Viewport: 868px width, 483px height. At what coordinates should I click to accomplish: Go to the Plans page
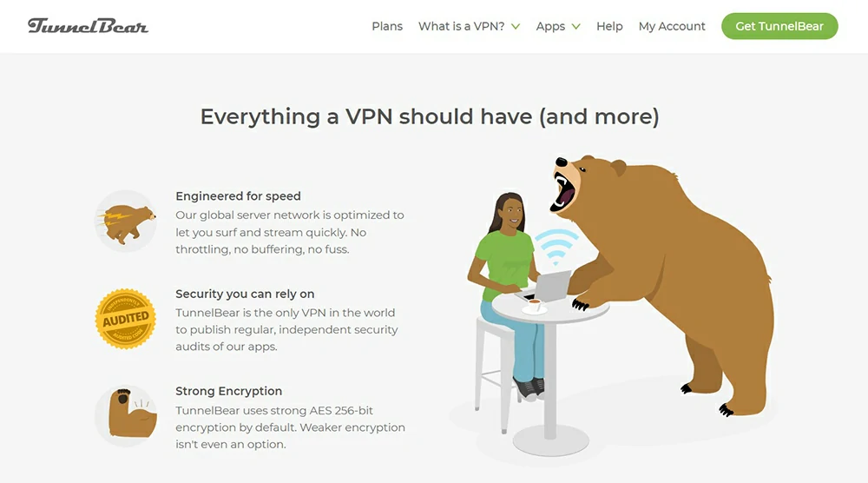(x=387, y=26)
